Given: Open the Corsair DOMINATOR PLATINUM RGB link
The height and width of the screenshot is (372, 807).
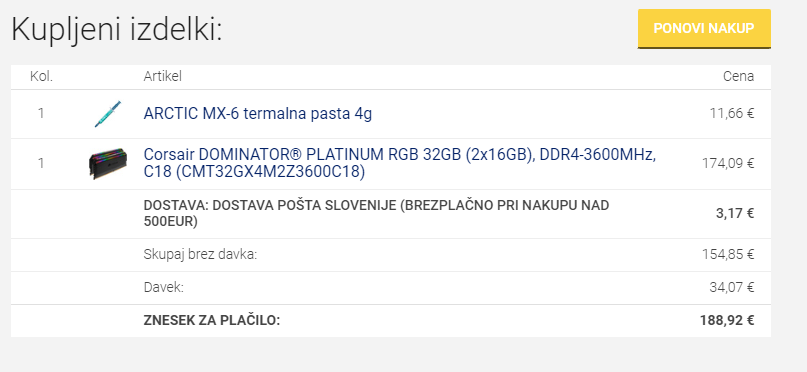Looking at the screenshot, I should coord(399,164).
